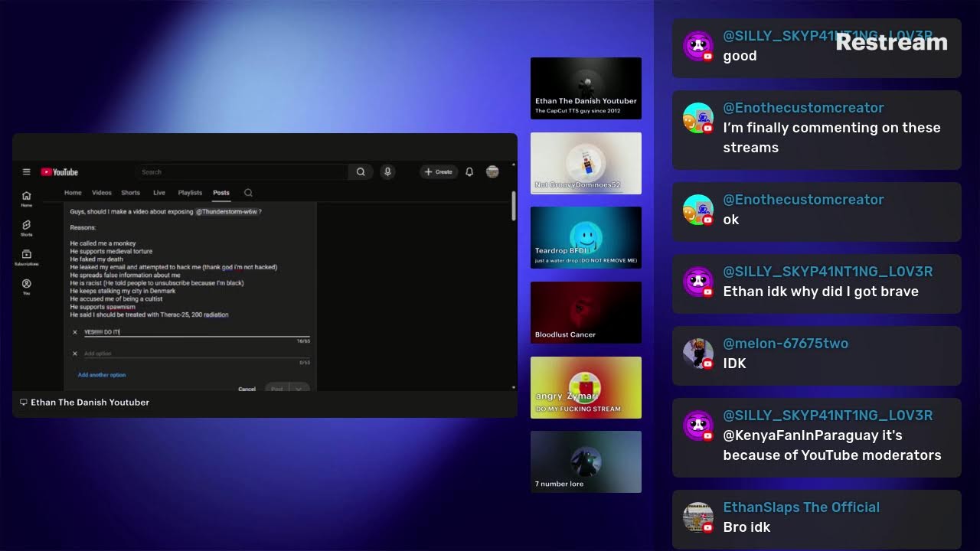This screenshot has width=980, height=551.
Task: Click the empty 'Add option' poll field
Action: pos(197,354)
